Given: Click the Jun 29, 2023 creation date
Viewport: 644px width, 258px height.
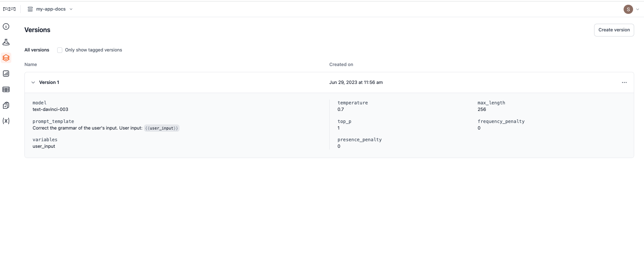Looking at the screenshot, I should [356, 82].
